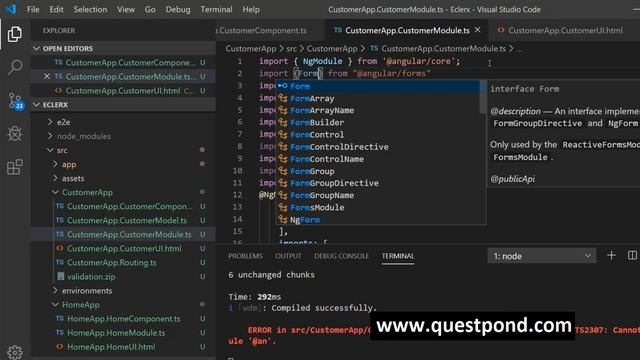Choose NgForm from autocomplete list
The width and height of the screenshot is (640, 360).
(x=378, y=220)
